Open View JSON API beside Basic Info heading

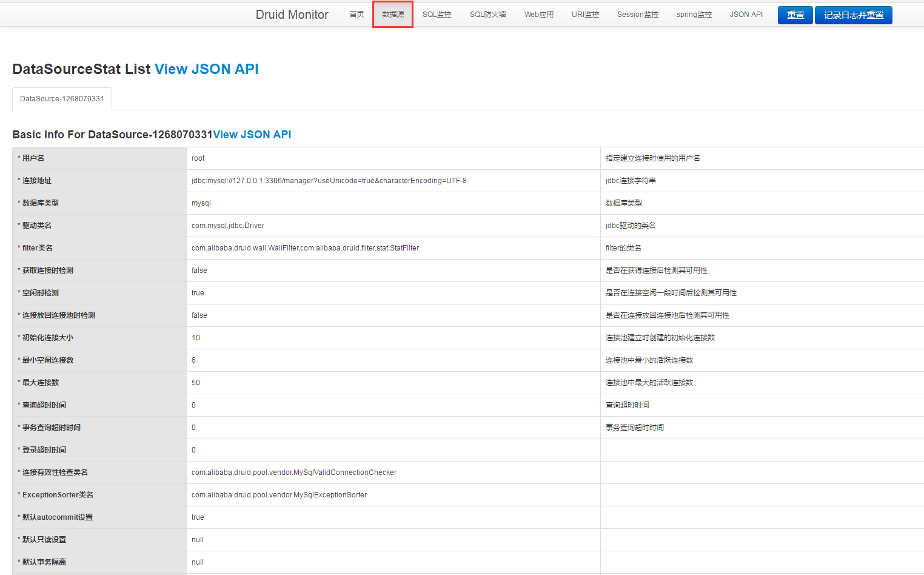(x=252, y=134)
